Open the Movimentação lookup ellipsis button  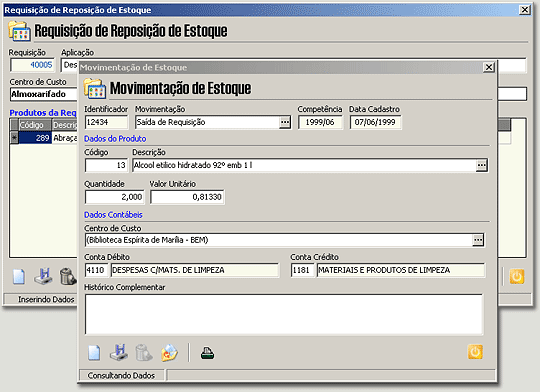pyautogui.click(x=285, y=122)
